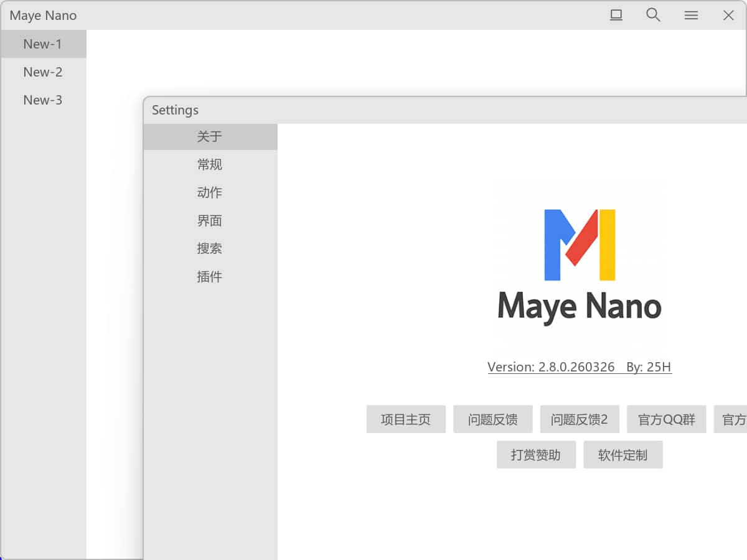Open the 搜索 settings page
Screen dimensions: 747x560
(210, 249)
